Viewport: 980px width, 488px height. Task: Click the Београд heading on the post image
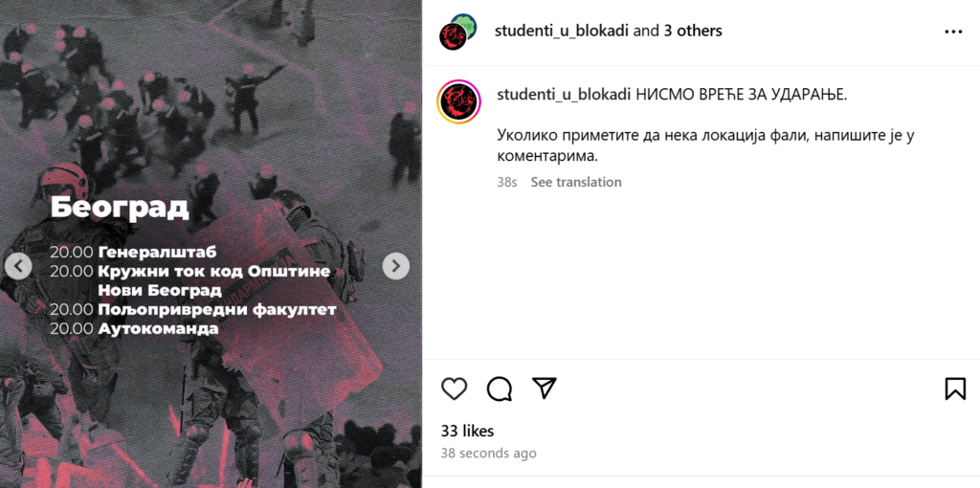pyautogui.click(x=120, y=208)
